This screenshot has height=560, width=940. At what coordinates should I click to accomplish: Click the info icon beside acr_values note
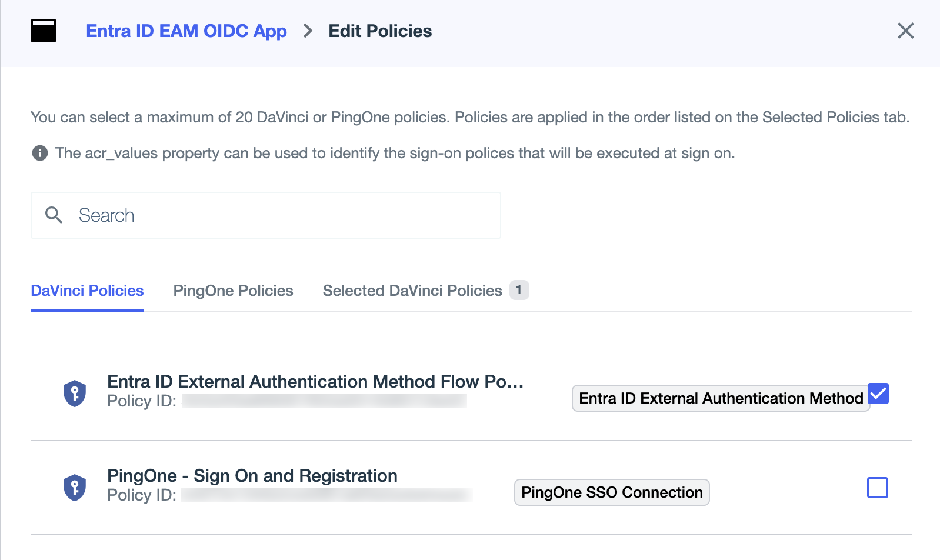[39, 154]
